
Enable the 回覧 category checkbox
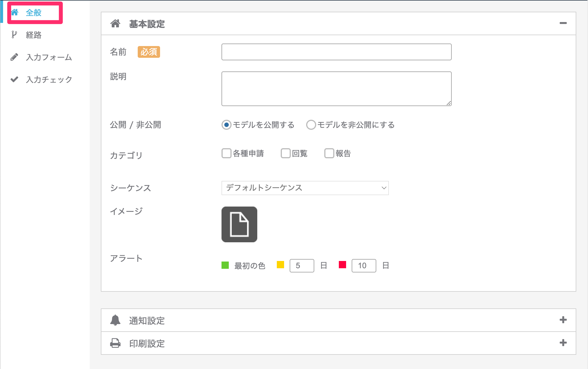point(286,153)
